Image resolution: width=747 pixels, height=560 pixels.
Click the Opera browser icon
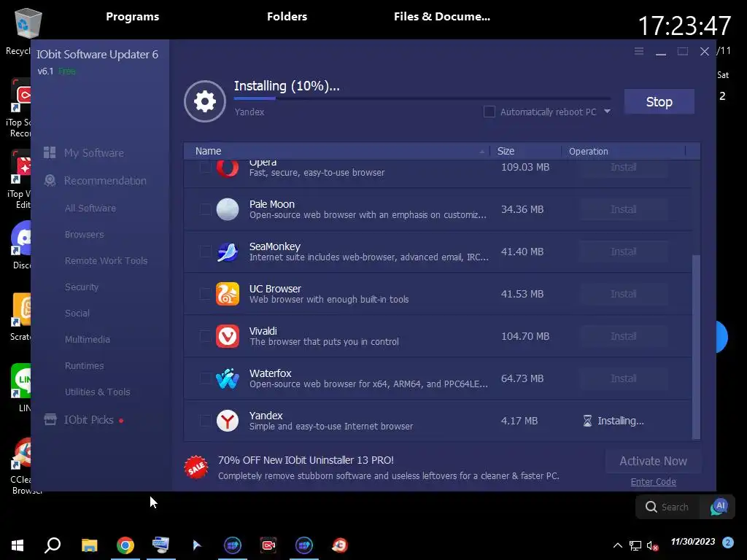pos(228,168)
